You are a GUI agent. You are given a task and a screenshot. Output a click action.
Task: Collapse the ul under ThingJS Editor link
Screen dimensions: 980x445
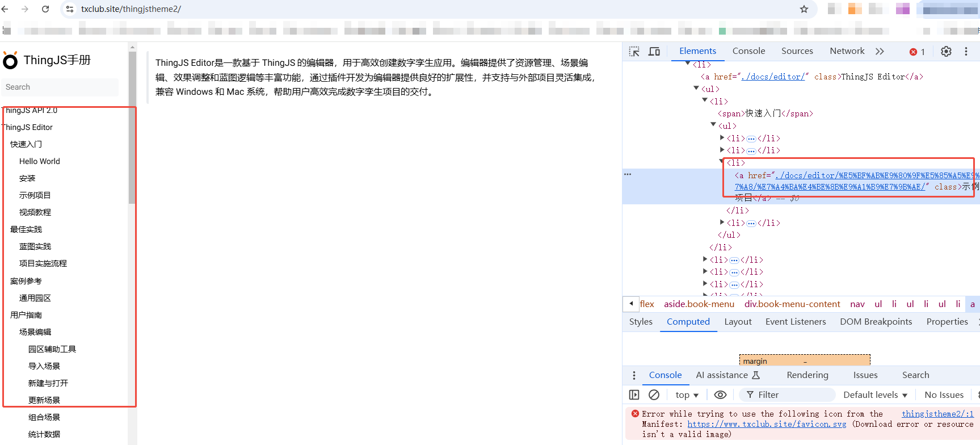696,88
